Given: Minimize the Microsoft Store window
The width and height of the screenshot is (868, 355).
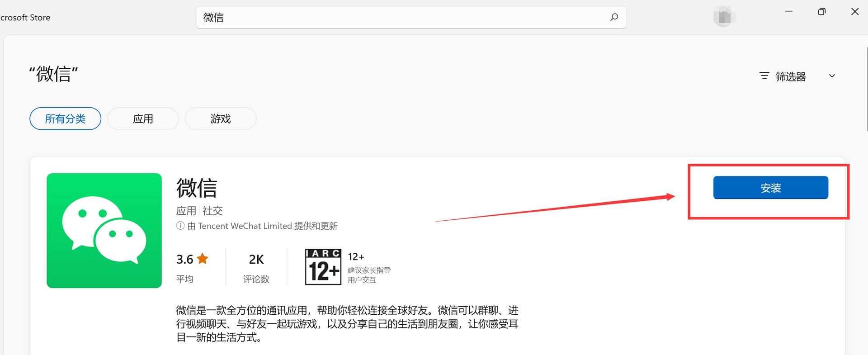Looking at the screenshot, I should pyautogui.click(x=789, y=11).
